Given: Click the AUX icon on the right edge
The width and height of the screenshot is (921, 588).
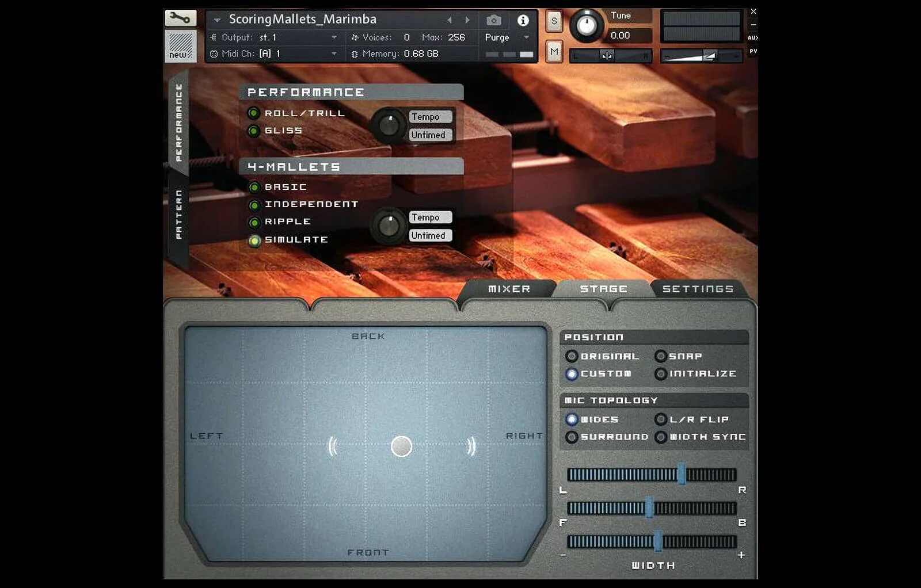Looking at the screenshot, I should [x=752, y=36].
